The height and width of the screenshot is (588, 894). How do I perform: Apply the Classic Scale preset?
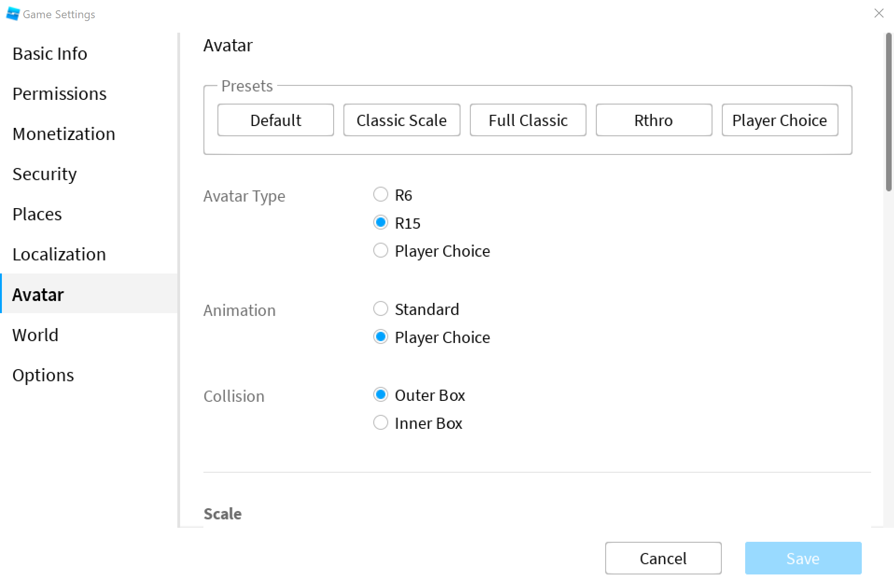401,120
